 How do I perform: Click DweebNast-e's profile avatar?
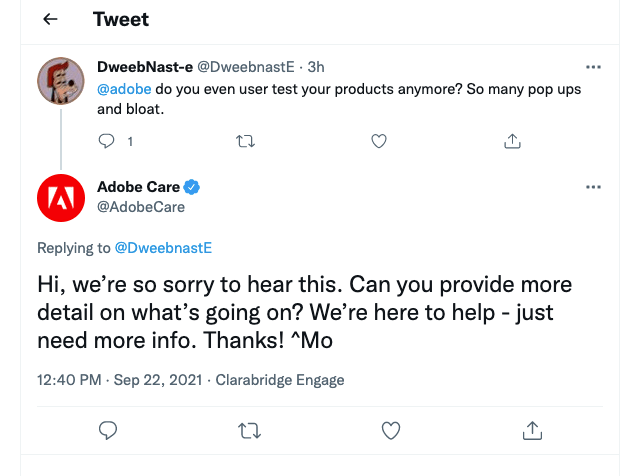60,81
